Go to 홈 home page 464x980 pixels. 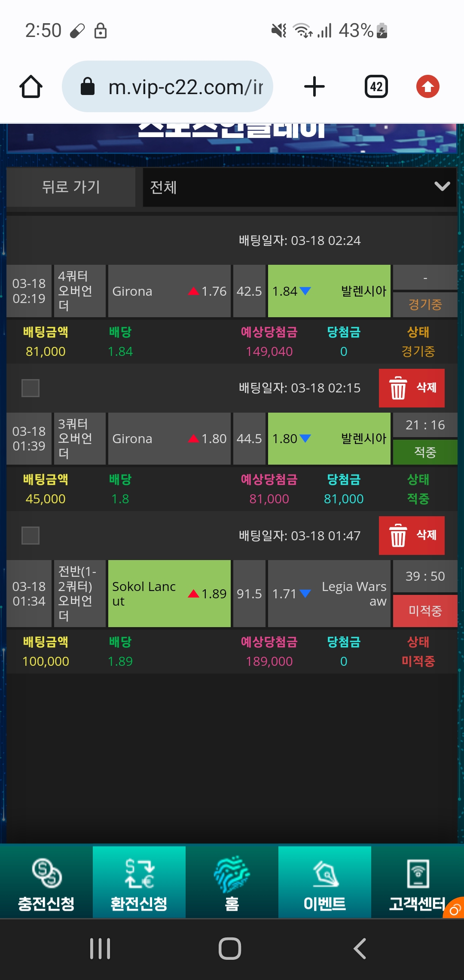click(232, 882)
